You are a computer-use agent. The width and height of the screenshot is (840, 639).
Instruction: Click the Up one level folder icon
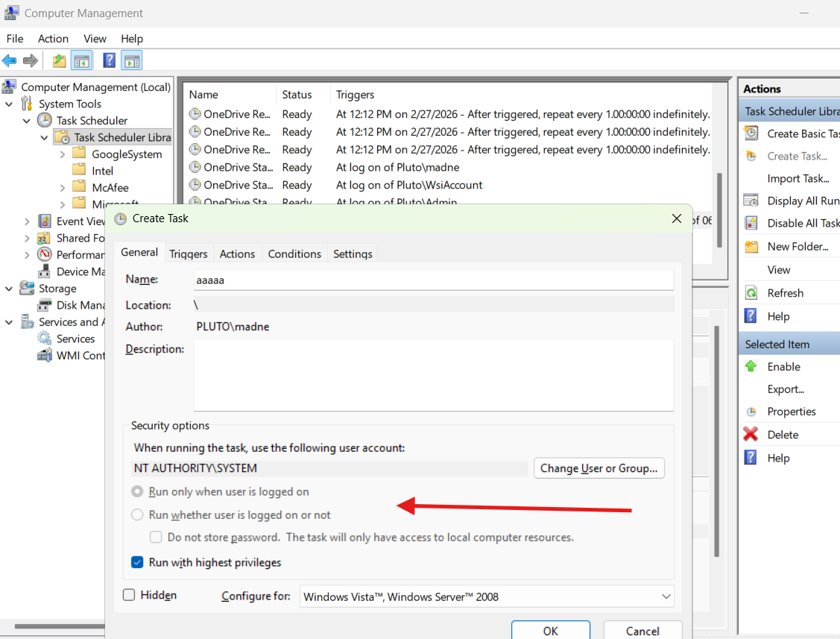click(x=60, y=60)
